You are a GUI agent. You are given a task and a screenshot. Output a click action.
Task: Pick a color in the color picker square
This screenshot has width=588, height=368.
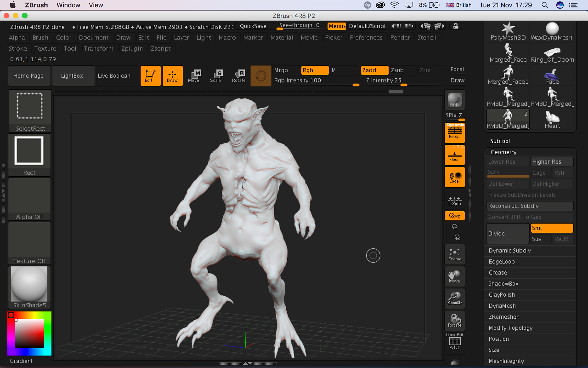(29, 333)
